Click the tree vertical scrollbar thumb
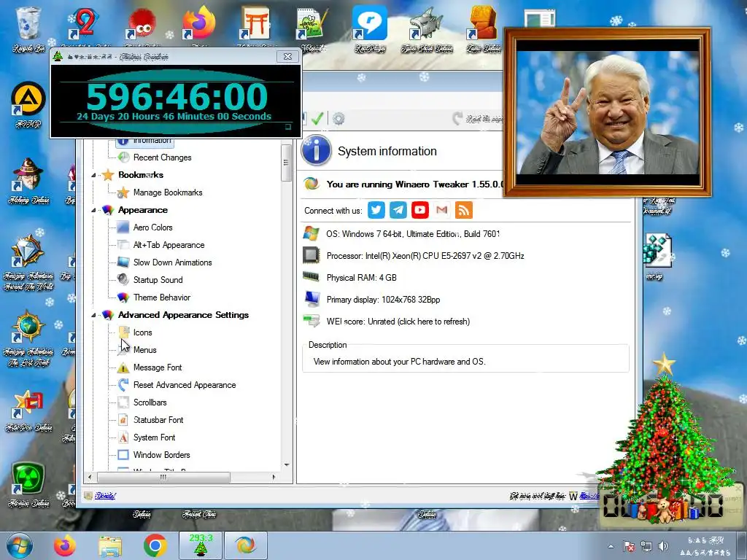747x560 pixels. pyautogui.click(x=286, y=163)
